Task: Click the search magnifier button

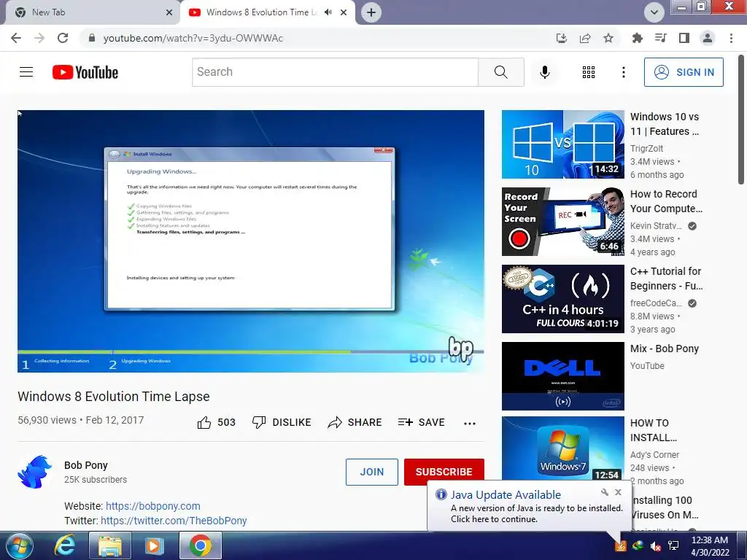Action: [500, 72]
